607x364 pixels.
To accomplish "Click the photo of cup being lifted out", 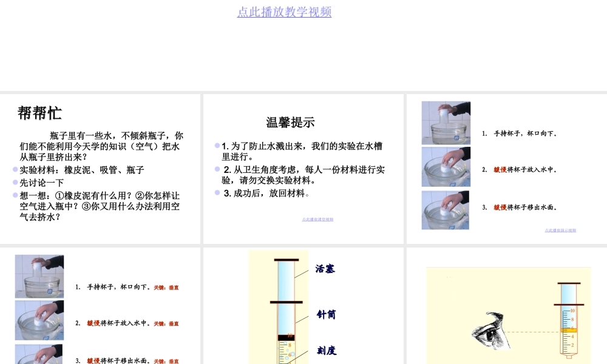I will pyautogui.click(x=446, y=209).
